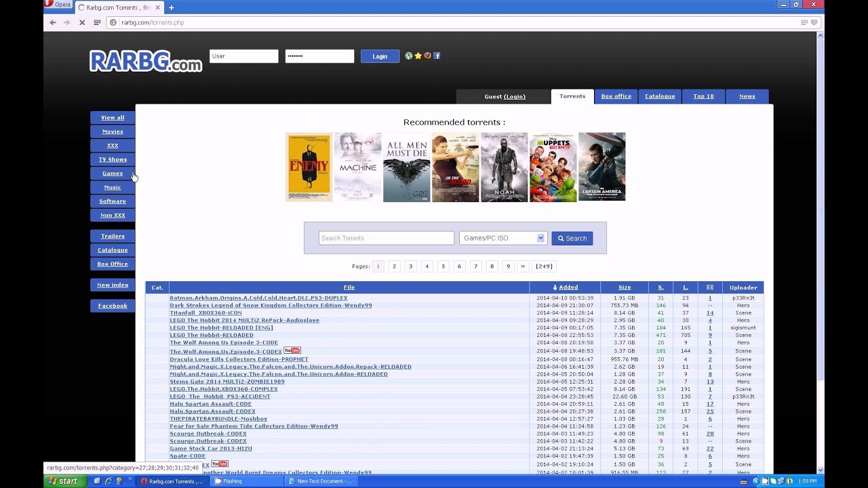This screenshot has height=488, width=868.
Task: Jump to last page [249]
Action: 544,266
